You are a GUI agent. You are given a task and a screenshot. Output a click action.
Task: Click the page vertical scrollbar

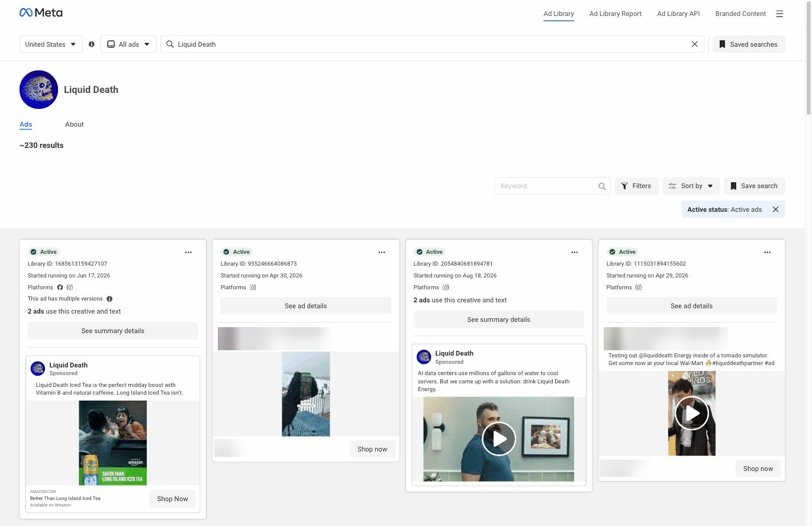[x=808, y=58]
